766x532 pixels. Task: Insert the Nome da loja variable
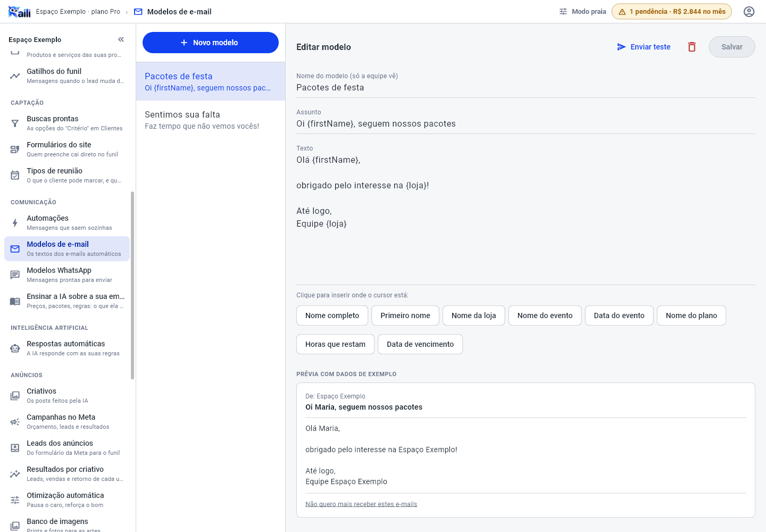click(474, 315)
